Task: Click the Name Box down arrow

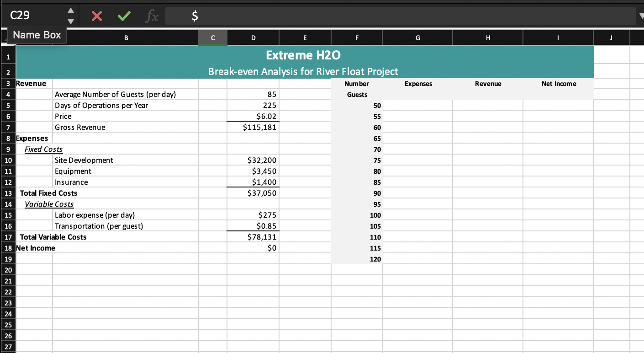Action: (x=71, y=21)
